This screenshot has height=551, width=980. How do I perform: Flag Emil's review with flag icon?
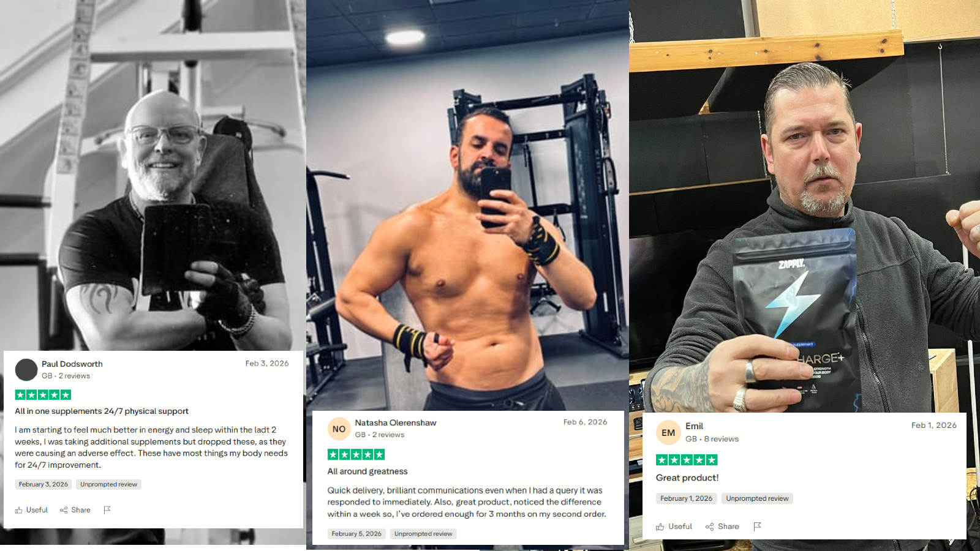click(758, 527)
